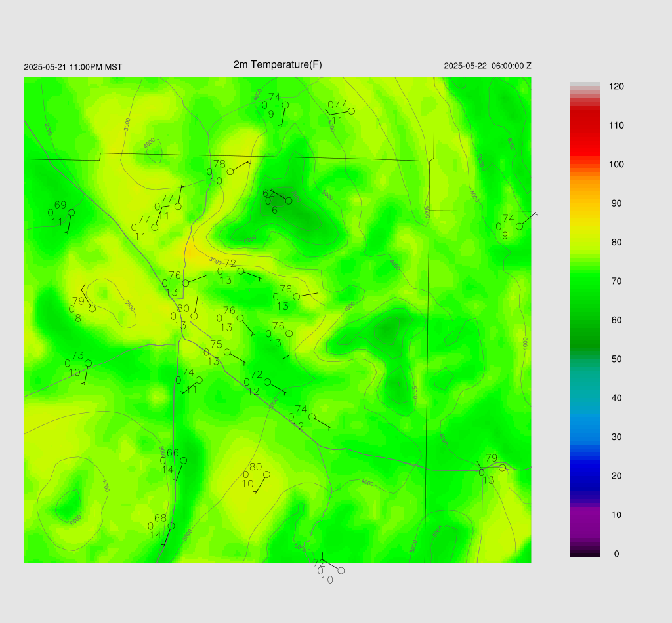Click the station temperature reading 62
The width and height of the screenshot is (672, 623).
tap(268, 193)
